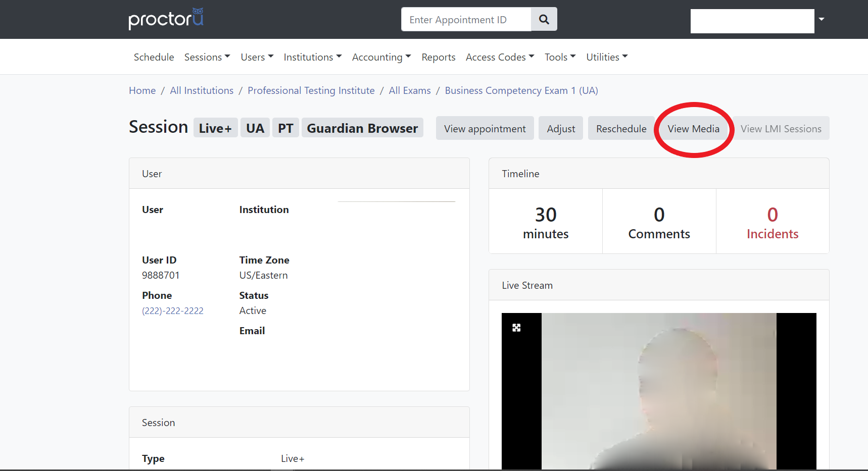Expand the live stream fullscreen icon
868x471 pixels.
tap(516, 328)
